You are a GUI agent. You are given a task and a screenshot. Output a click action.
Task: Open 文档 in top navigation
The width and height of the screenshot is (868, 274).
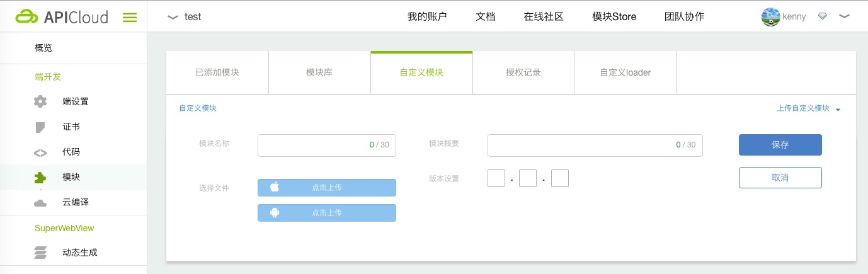(x=486, y=17)
